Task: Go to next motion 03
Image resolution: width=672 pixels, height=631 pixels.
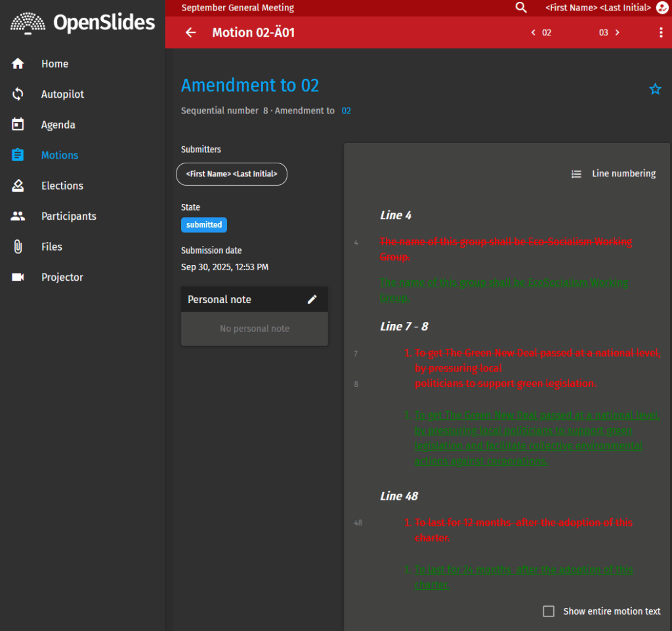Action: coord(609,33)
